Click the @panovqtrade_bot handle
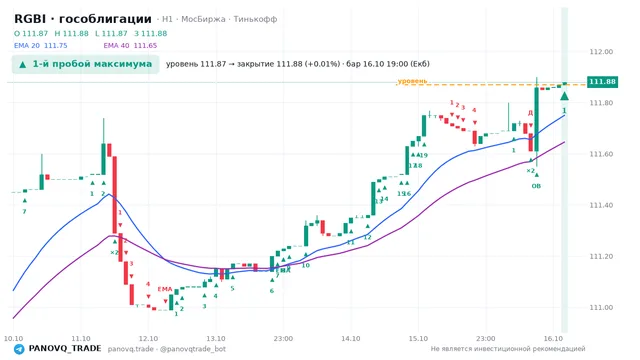Screen dimensions: 640x360 [x=193, y=349]
